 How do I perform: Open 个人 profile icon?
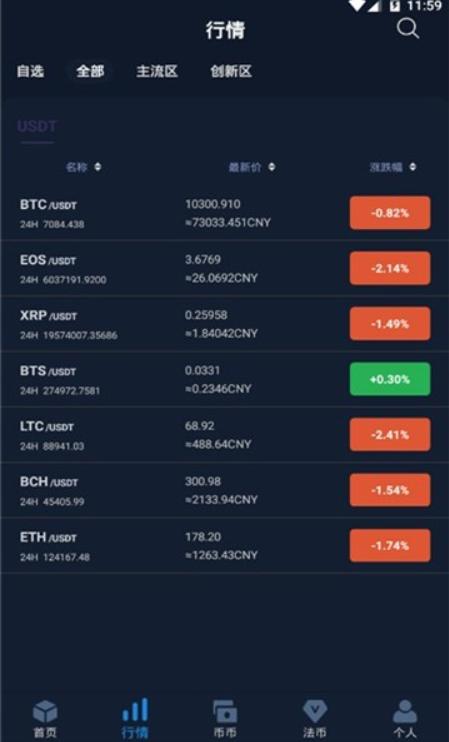click(405, 711)
